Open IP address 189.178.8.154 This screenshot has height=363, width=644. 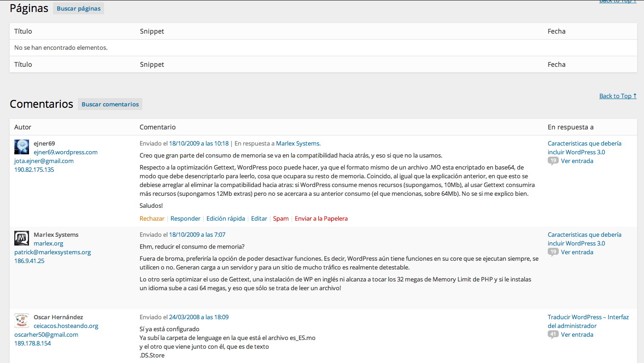pyautogui.click(x=32, y=343)
